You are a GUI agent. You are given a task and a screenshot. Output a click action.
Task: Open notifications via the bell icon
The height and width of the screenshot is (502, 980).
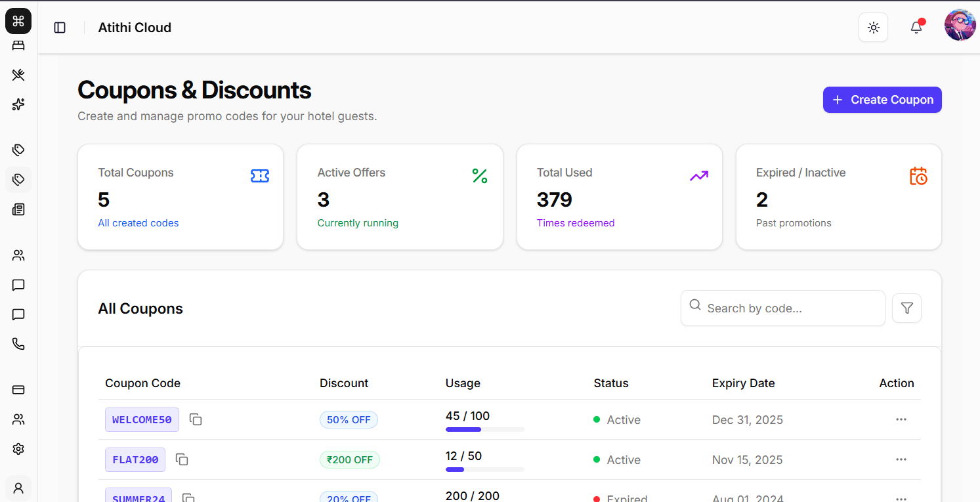(x=916, y=27)
